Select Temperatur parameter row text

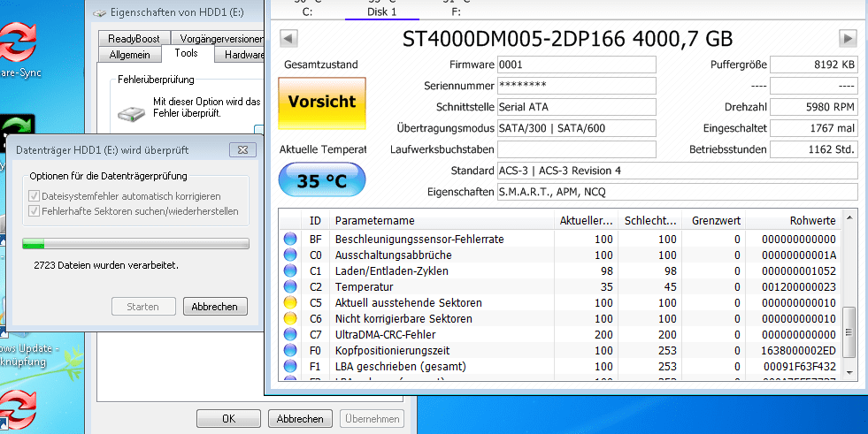365,287
